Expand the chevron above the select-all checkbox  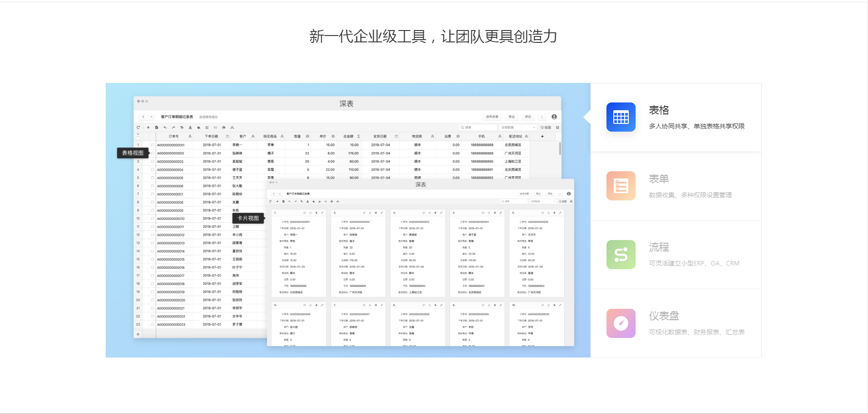pyautogui.click(x=138, y=134)
